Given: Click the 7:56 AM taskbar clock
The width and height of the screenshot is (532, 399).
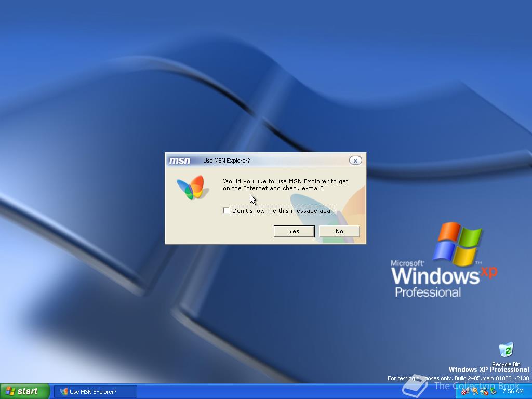Looking at the screenshot, I should [x=513, y=391].
